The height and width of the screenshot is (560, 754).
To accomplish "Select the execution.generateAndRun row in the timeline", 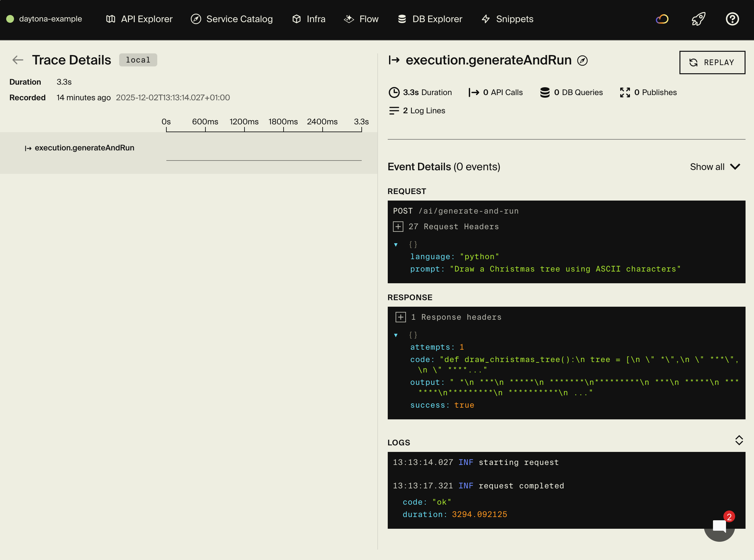I will (85, 148).
